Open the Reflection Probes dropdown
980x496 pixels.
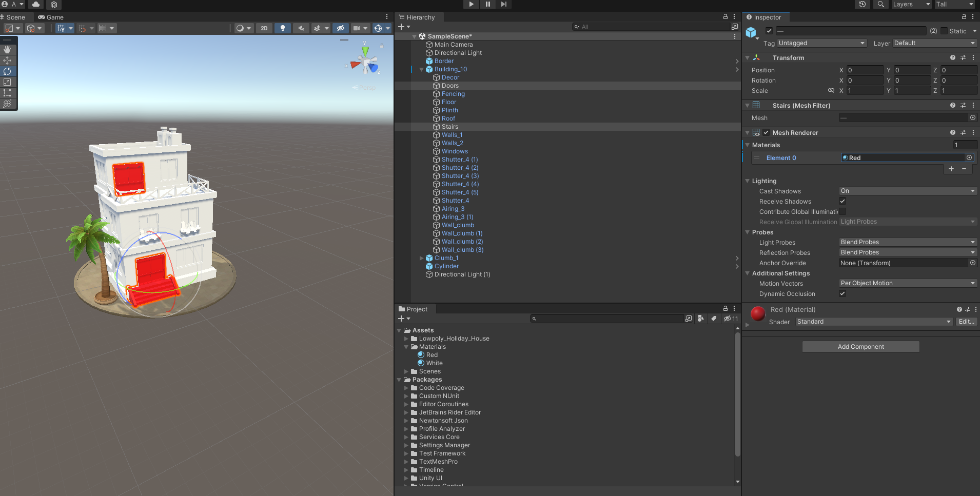pyautogui.click(x=908, y=252)
